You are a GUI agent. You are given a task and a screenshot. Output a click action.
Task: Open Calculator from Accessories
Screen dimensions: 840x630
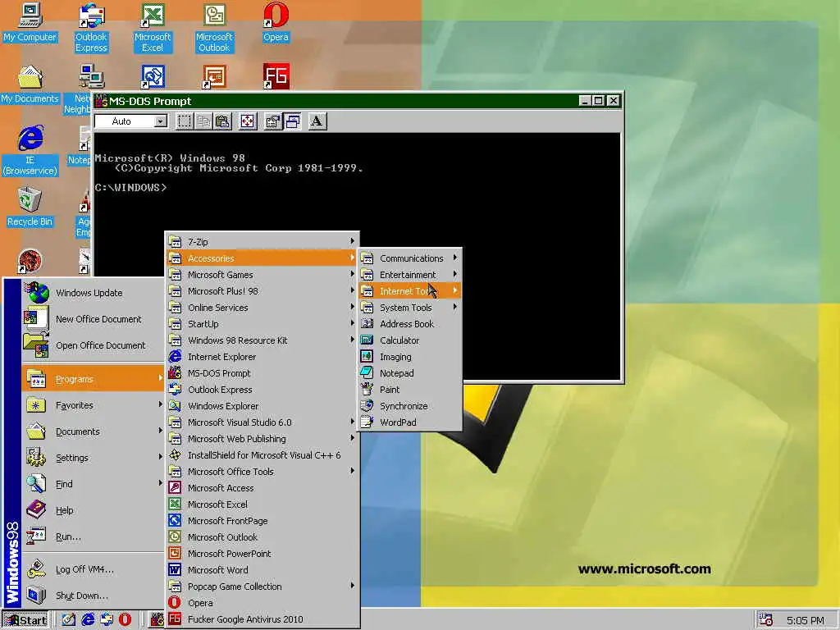(410, 340)
